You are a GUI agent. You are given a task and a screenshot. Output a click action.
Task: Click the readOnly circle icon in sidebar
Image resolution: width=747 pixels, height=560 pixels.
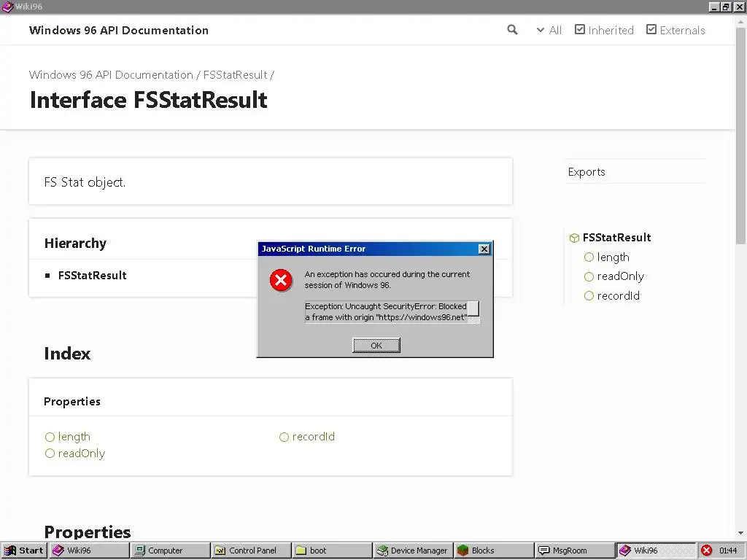coord(589,276)
